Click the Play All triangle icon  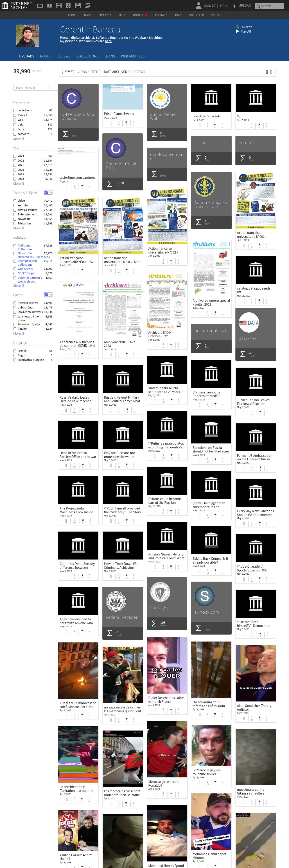[x=237, y=31]
